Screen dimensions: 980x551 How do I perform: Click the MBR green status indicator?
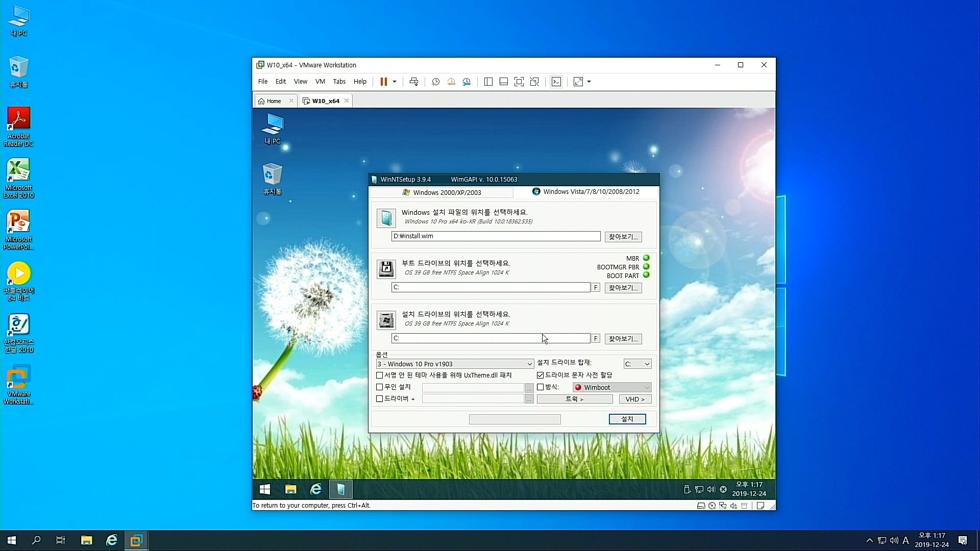(x=646, y=258)
